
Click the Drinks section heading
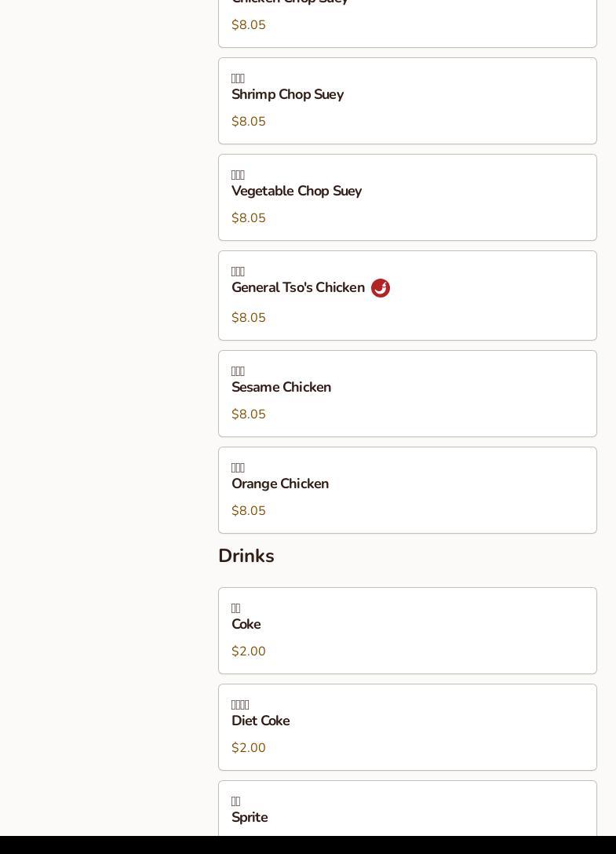point(246,556)
